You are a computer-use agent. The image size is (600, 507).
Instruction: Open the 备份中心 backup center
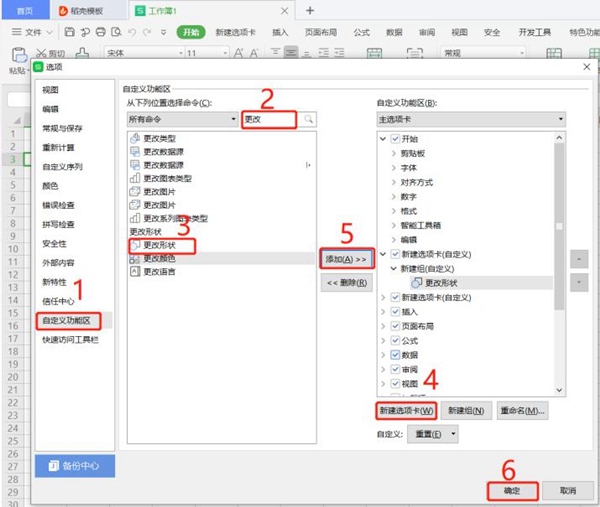[75, 466]
